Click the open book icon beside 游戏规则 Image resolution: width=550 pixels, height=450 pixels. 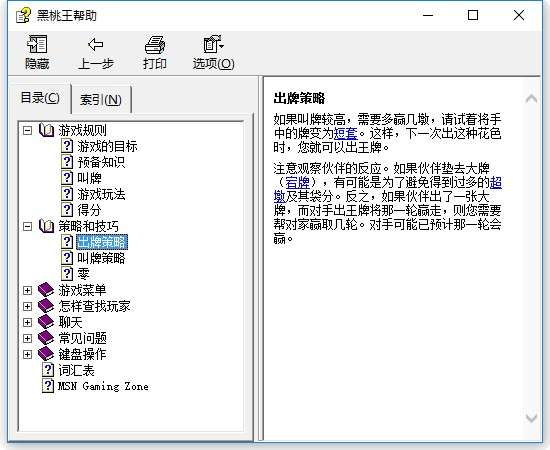pyautogui.click(x=46, y=130)
